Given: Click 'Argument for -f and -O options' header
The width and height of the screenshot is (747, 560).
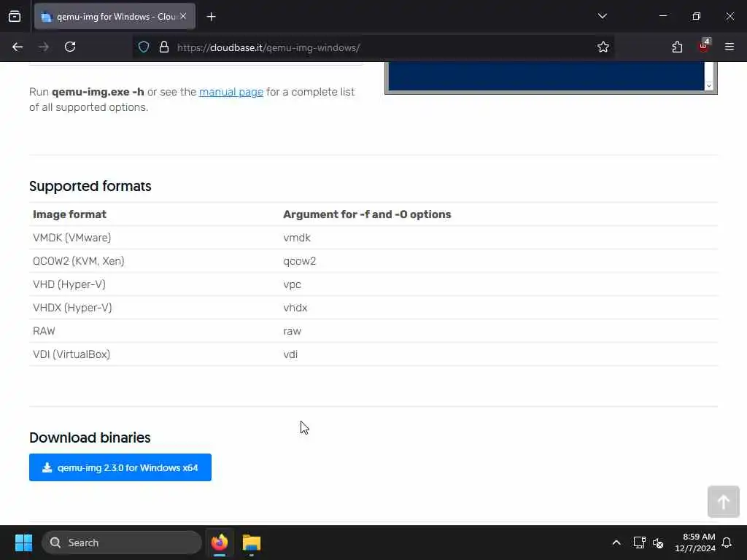Looking at the screenshot, I should [x=367, y=214].
